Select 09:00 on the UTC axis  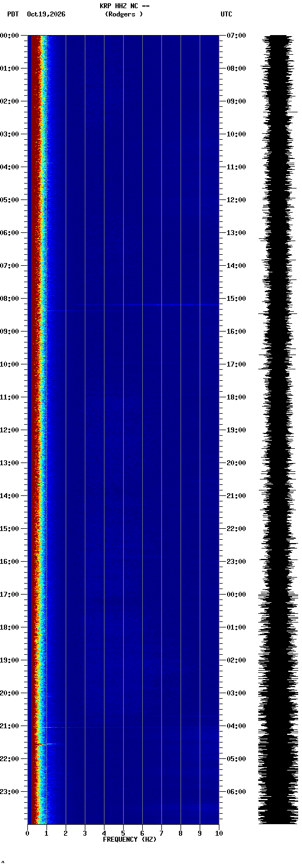pyautogui.click(x=236, y=101)
